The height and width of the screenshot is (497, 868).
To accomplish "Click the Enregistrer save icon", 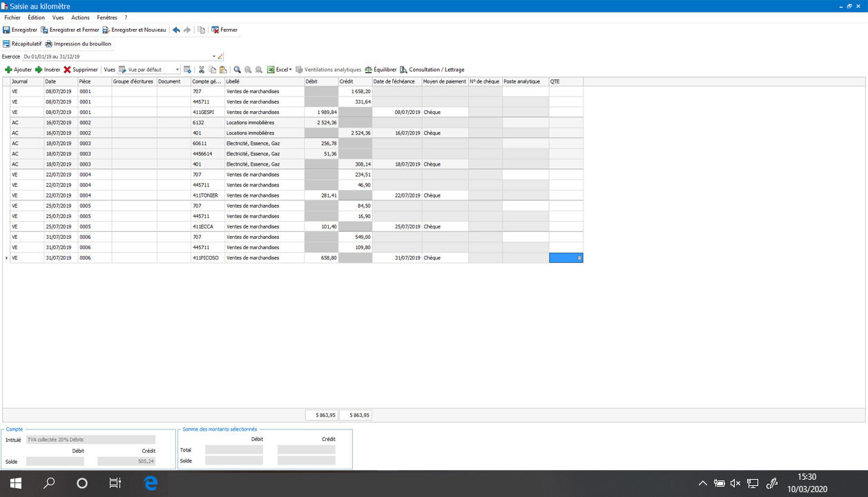I will point(6,30).
